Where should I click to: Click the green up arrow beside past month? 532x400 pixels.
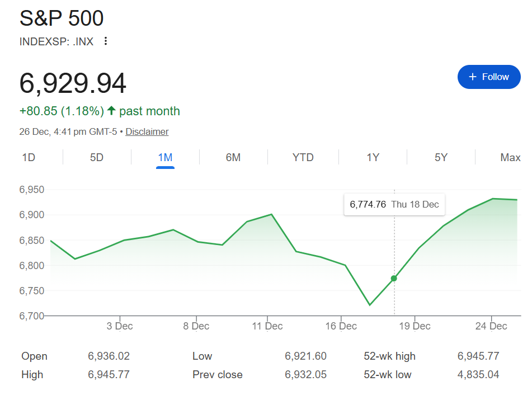click(x=111, y=111)
